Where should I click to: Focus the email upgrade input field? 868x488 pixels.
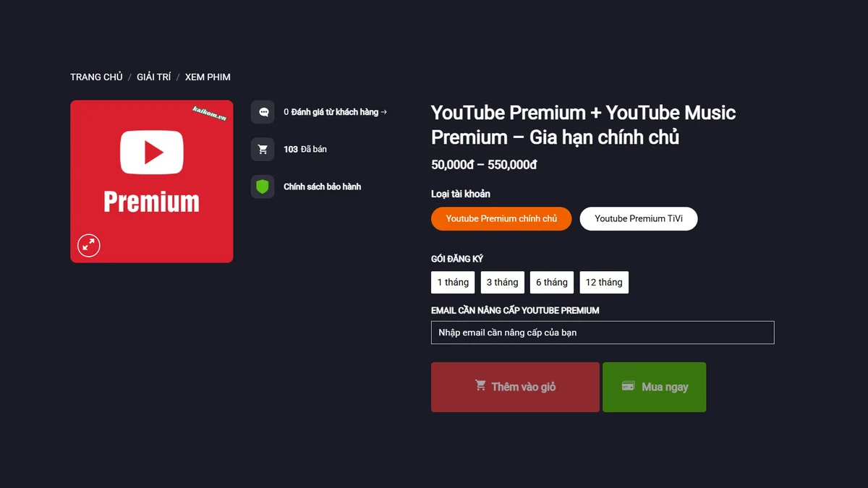pyautogui.click(x=603, y=333)
